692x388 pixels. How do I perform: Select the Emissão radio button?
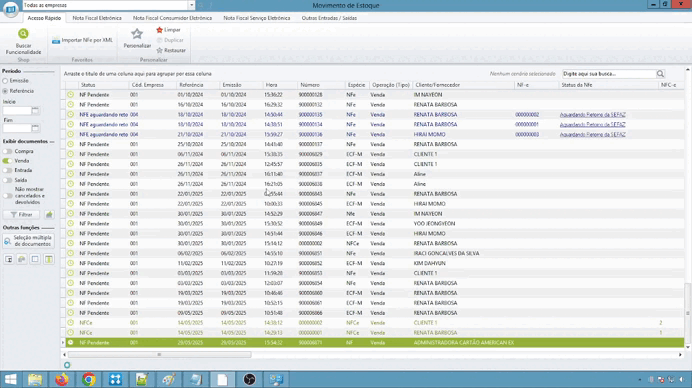(x=5, y=81)
